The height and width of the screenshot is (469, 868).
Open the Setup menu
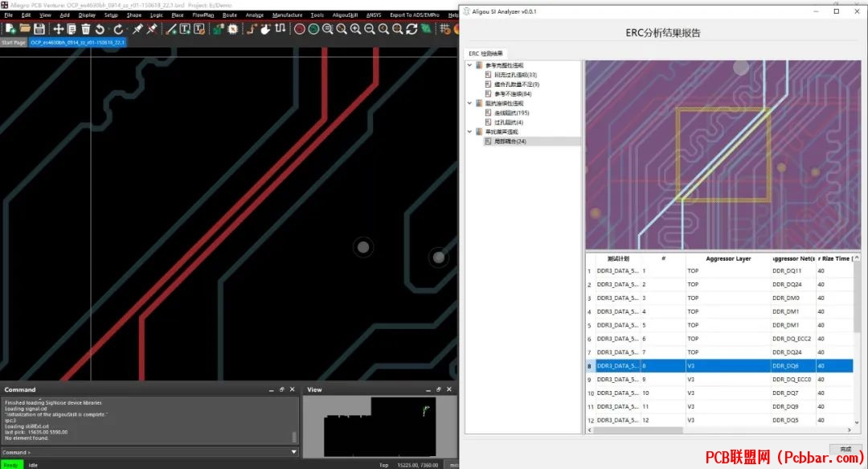111,15
